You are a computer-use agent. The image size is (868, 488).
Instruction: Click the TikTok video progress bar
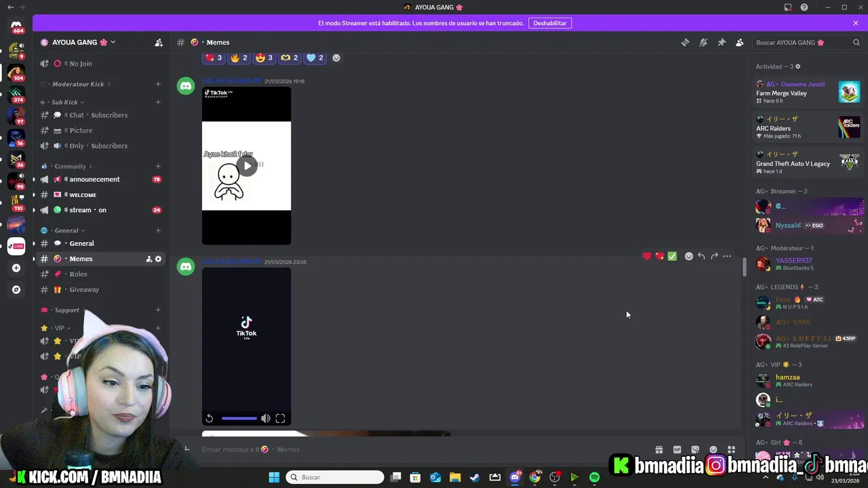pyautogui.click(x=239, y=418)
